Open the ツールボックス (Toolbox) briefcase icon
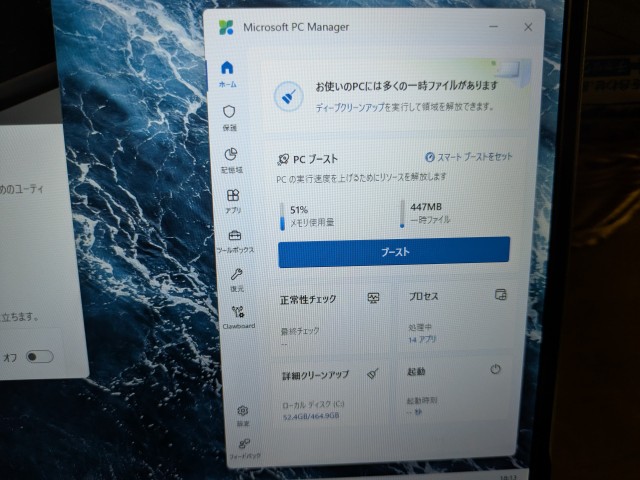The width and height of the screenshot is (640, 480). (234, 240)
